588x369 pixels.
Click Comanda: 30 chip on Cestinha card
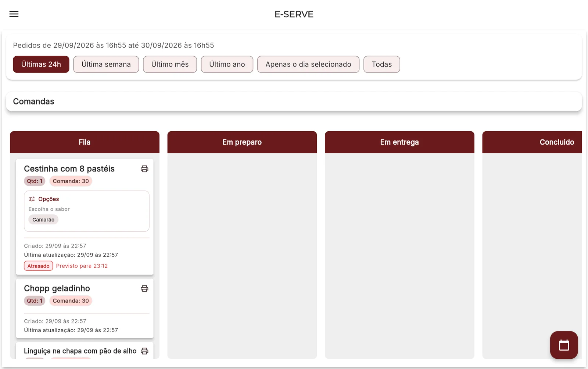tap(71, 181)
